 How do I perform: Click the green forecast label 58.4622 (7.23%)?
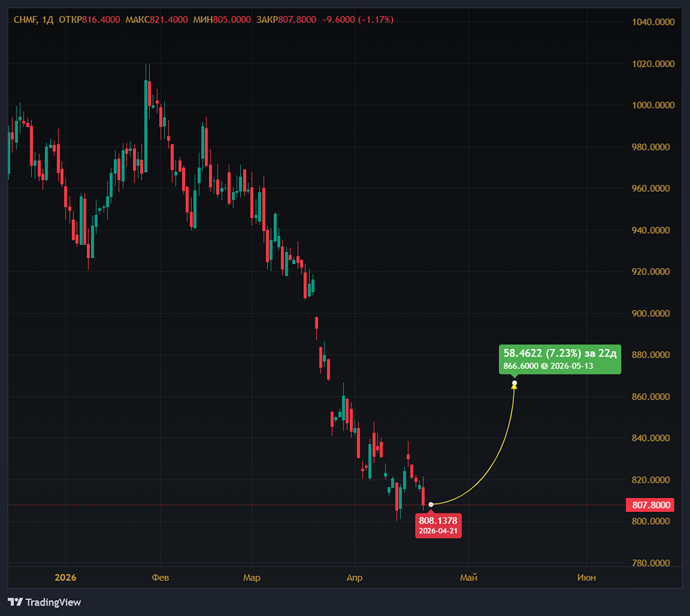pyautogui.click(x=561, y=353)
